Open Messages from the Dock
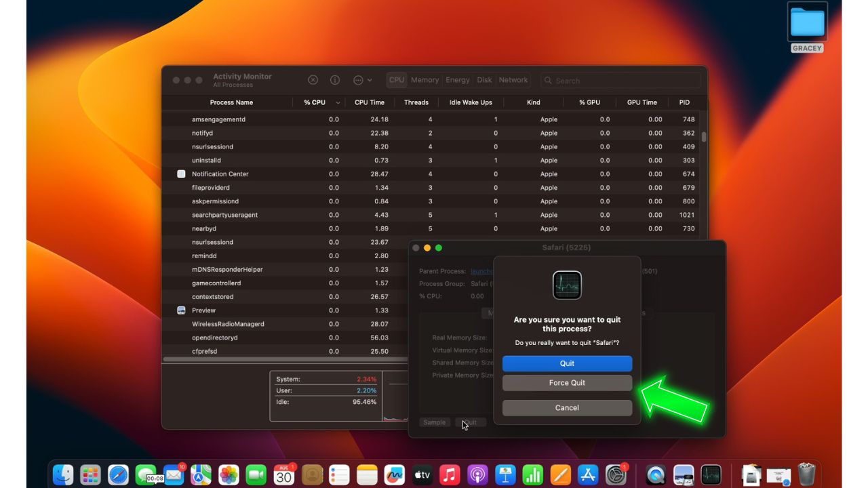Viewport: 868px width, 488px height. 146,474
